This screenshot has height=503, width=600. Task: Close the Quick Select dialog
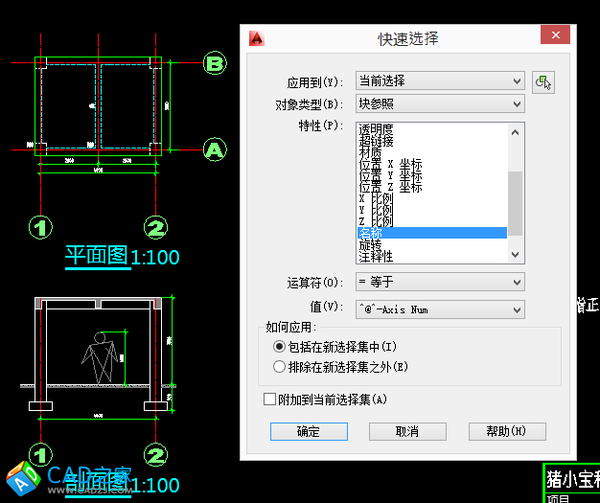click(555, 35)
